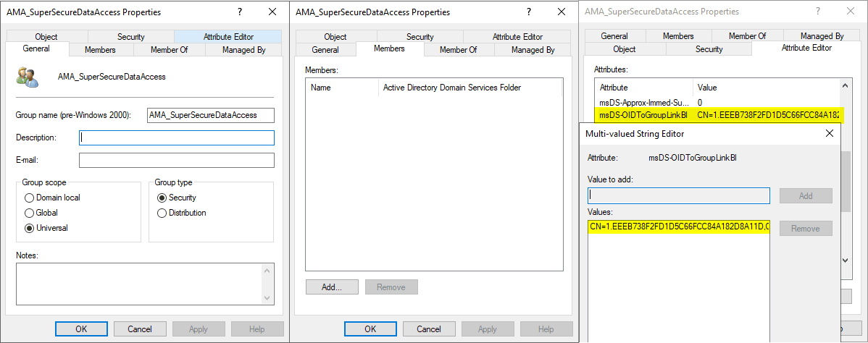Click help question mark in first Properties window
This screenshot has height=343, width=868.
(239, 12)
